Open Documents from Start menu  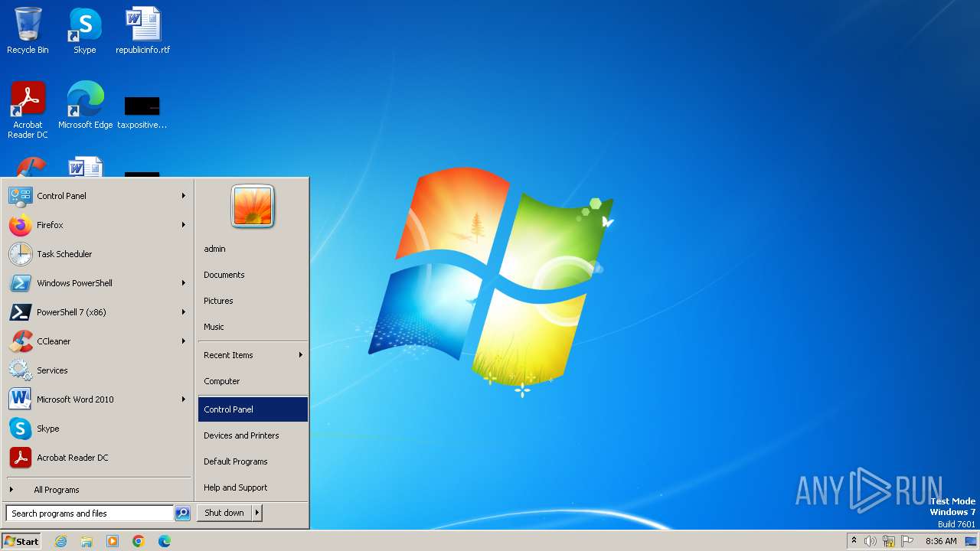(253, 275)
